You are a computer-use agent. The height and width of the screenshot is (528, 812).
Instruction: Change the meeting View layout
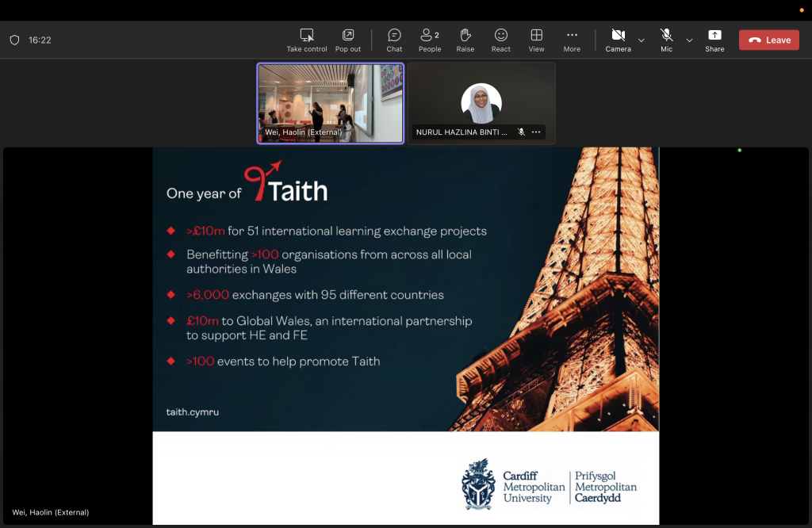point(537,40)
